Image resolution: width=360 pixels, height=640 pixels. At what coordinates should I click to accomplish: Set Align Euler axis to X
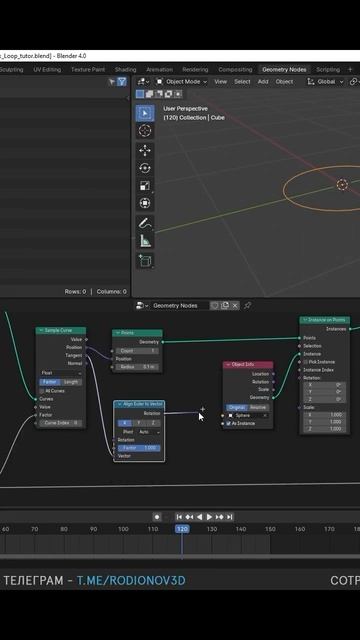(124, 423)
